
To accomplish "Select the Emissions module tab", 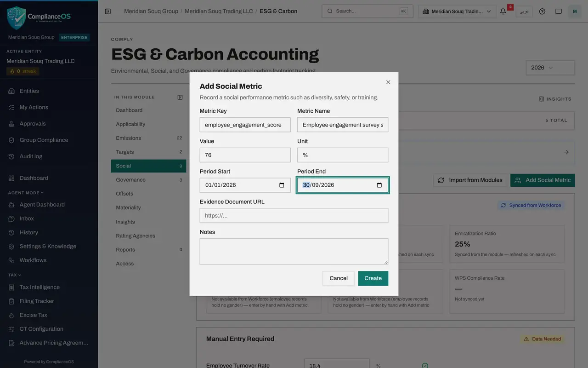I will pos(148,138).
